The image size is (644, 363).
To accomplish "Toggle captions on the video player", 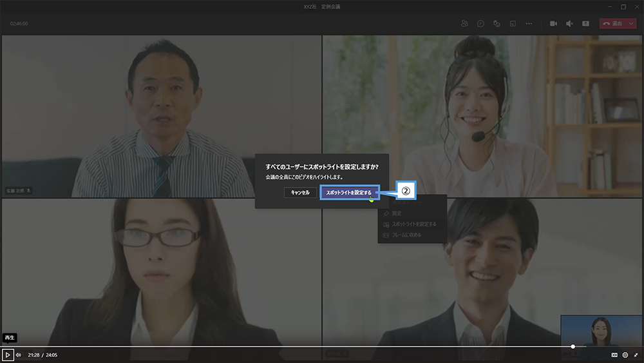I will pyautogui.click(x=614, y=355).
